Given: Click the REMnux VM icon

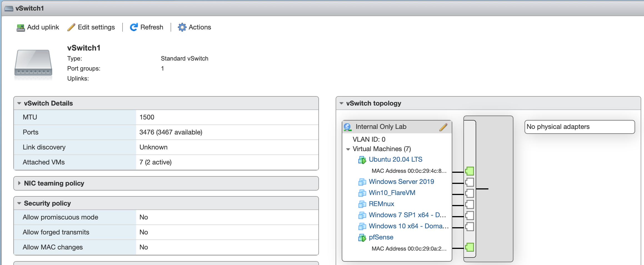Looking at the screenshot, I should pos(362,204).
